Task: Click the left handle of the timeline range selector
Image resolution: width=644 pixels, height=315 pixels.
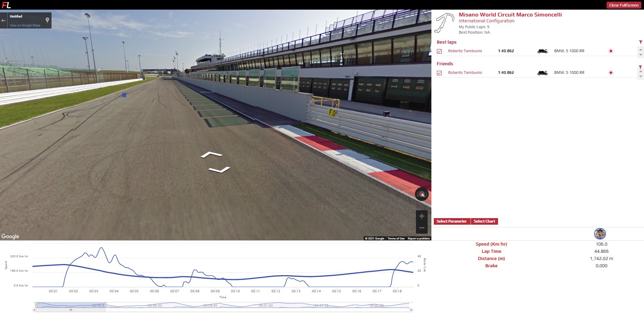Action: tap(36, 305)
